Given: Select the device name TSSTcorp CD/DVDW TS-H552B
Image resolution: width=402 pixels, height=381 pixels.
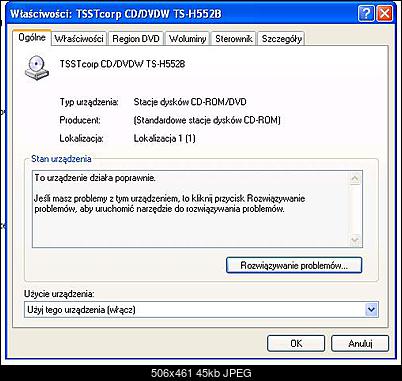Looking at the screenshot, I should coord(122,64).
